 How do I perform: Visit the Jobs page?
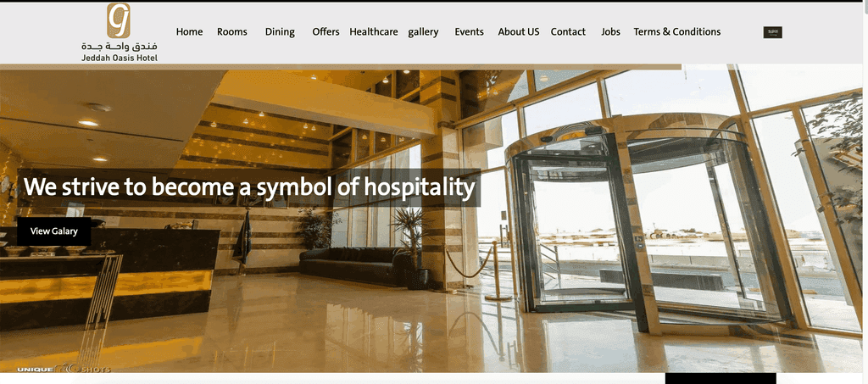610,32
